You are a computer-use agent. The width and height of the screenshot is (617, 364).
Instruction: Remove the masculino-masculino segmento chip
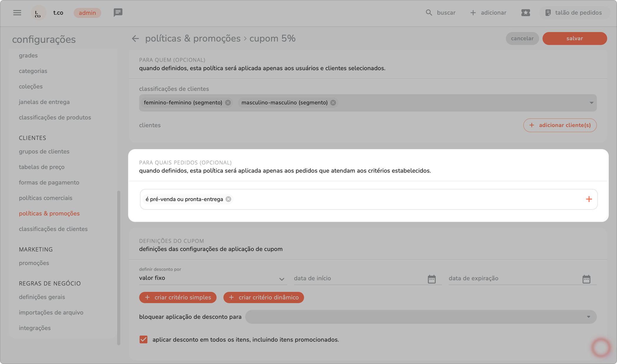pyautogui.click(x=333, y=103)
